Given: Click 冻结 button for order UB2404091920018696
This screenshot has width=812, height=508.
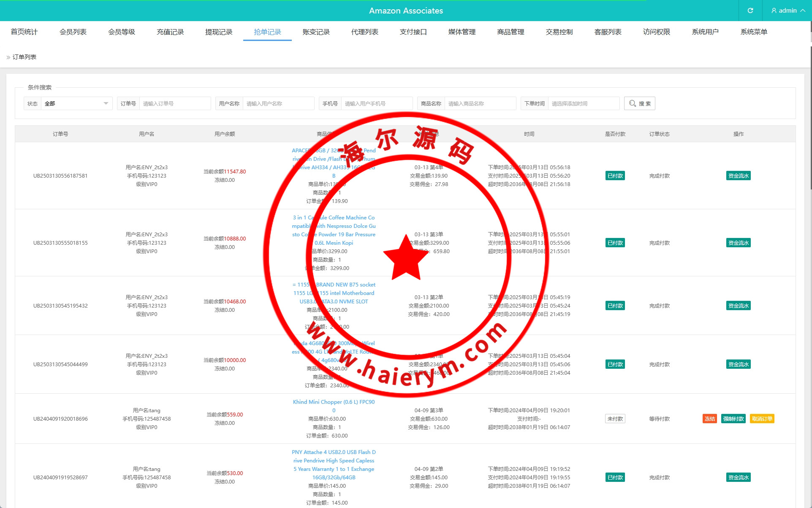Looking at the screenshot, I should point(709,419).
